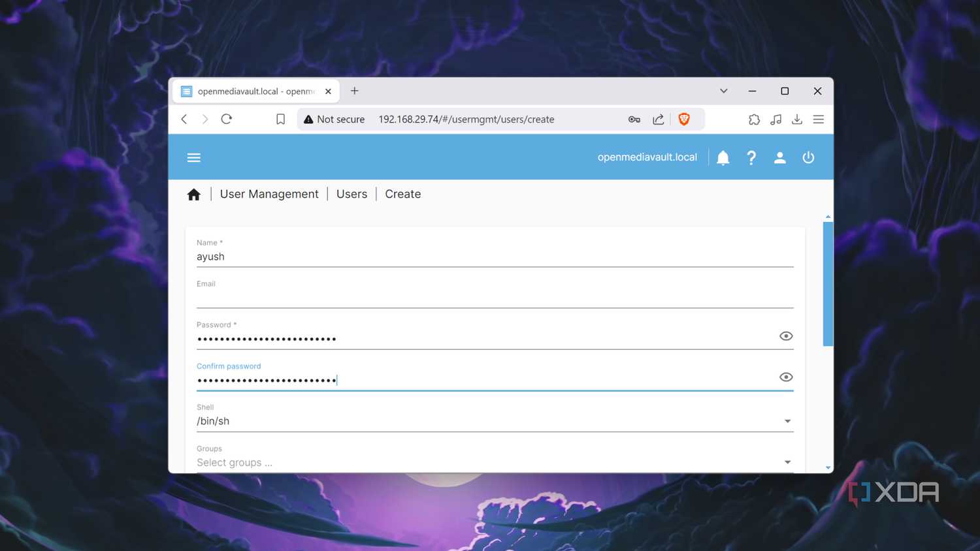Open the power options menu
The width and height of the screenshot is (980, 551).
[808, 157]
